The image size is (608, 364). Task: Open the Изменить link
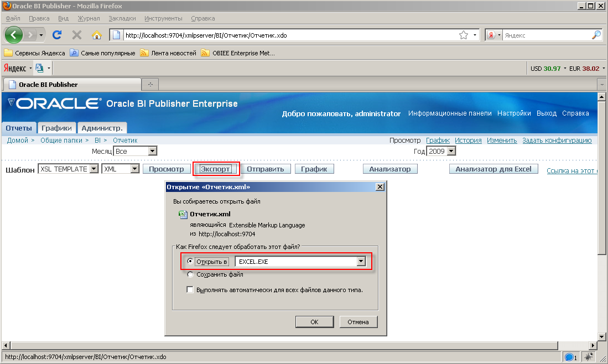[502, 141]
